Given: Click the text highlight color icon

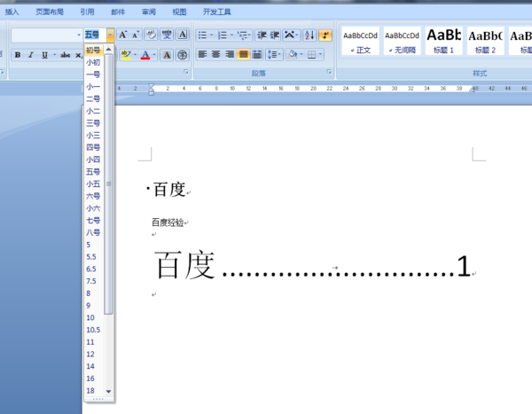Looking at the screenshot, I should tap(126, 55).
